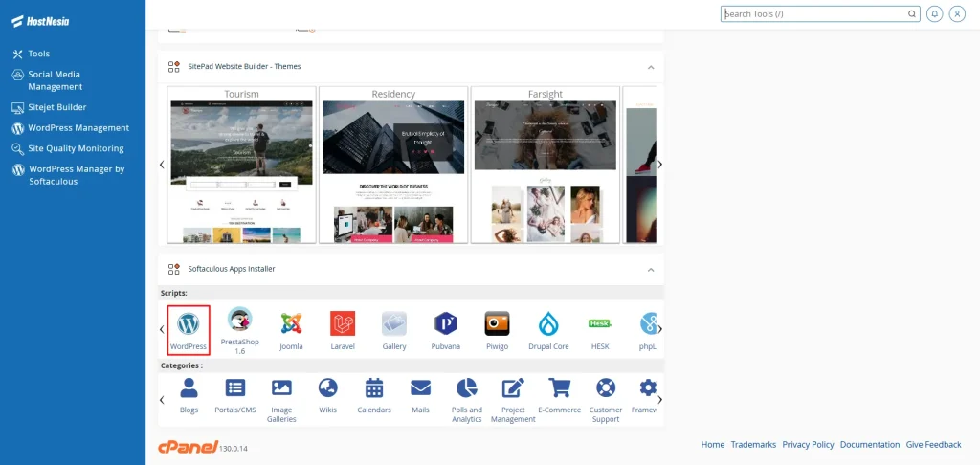Show next scripts in the carousel

tap(660, 329)
